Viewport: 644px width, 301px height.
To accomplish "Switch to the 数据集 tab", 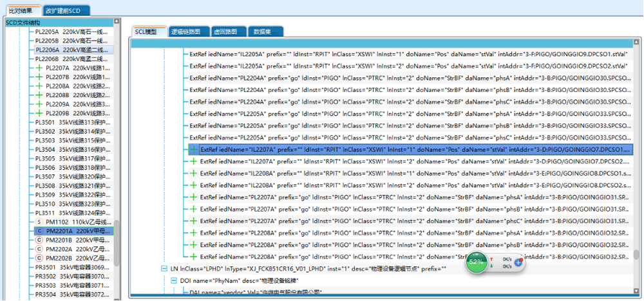I will [262, 32].
